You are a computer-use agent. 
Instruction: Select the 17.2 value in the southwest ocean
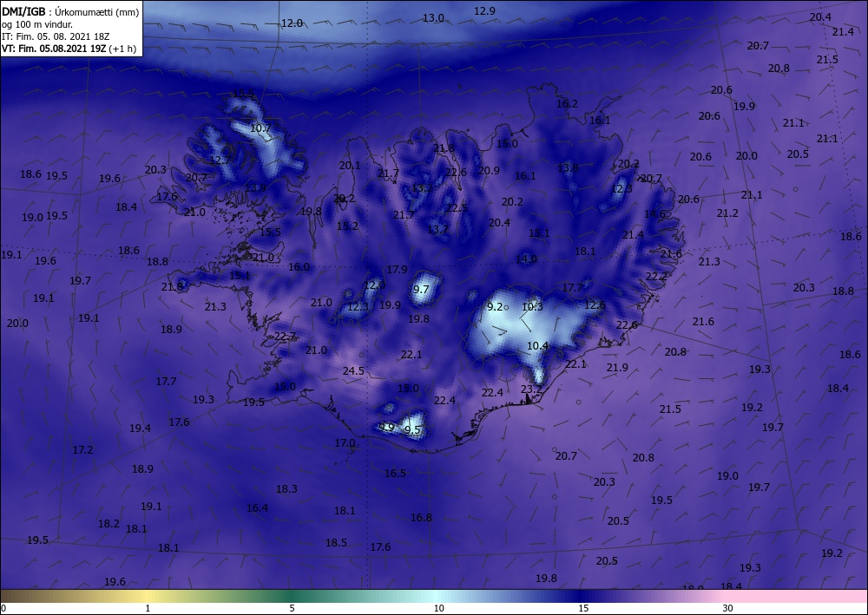point(83,449)
